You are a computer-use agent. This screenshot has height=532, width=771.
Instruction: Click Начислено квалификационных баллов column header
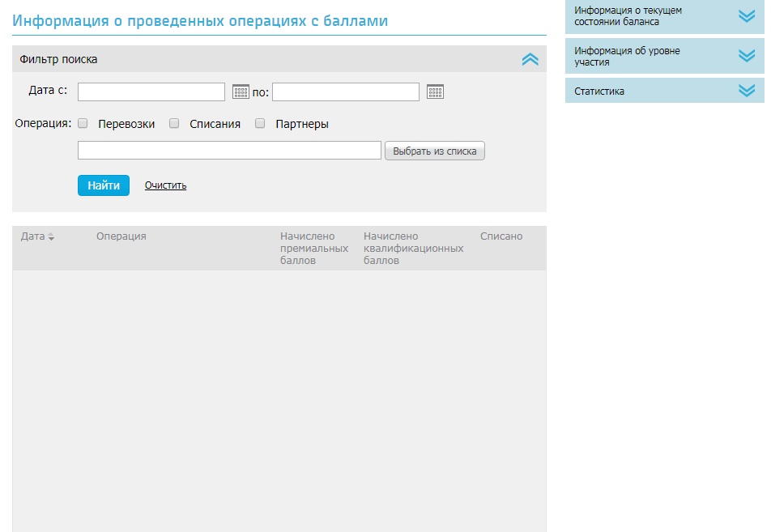(x=413, y=248)
